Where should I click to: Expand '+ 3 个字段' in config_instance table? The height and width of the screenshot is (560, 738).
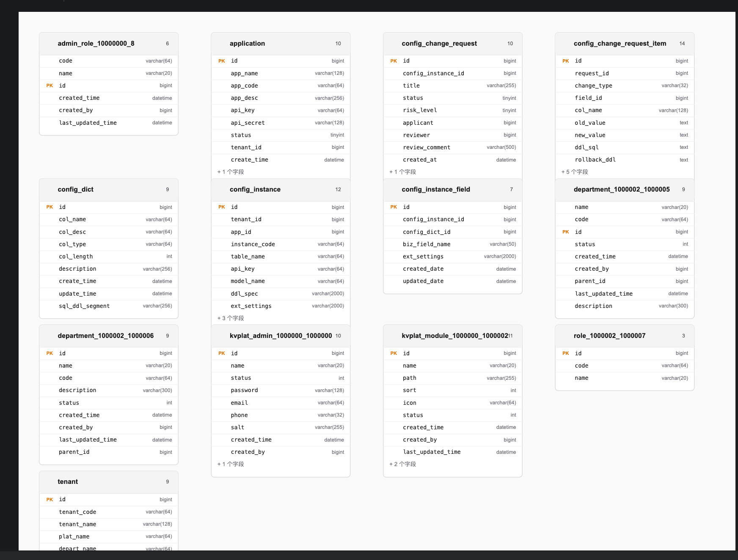pyautogui.click(x=231, y=318)
